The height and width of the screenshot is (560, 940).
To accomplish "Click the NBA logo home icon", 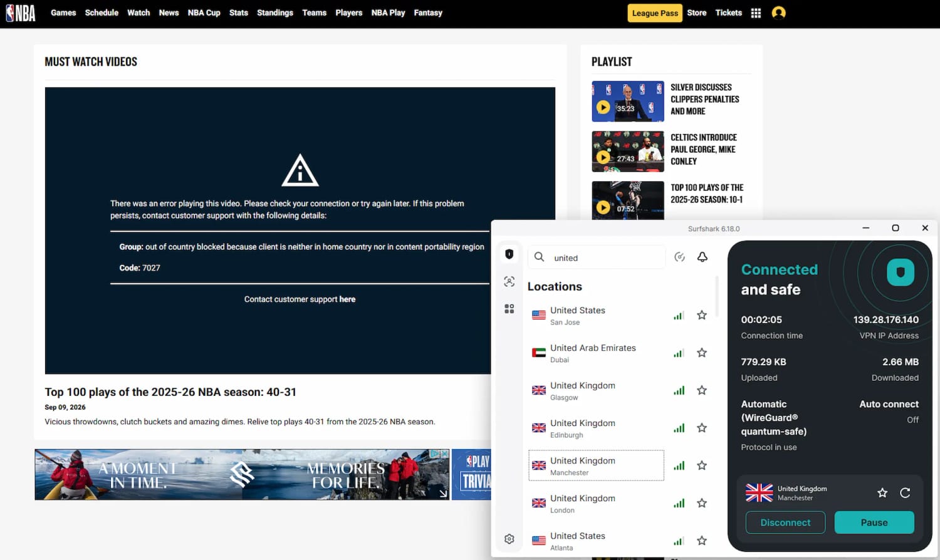I will coord(21,13).
